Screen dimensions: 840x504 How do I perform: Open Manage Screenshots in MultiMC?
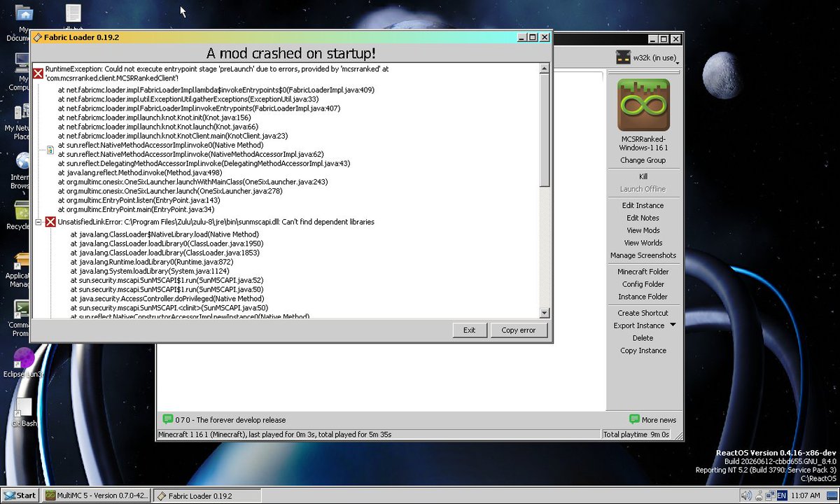click(x=643, y=255)
